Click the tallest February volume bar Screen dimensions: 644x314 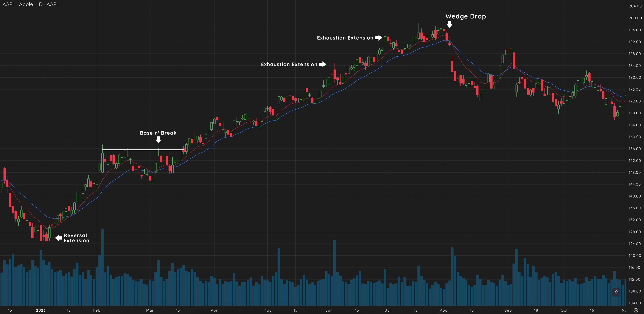coord(102,267)
